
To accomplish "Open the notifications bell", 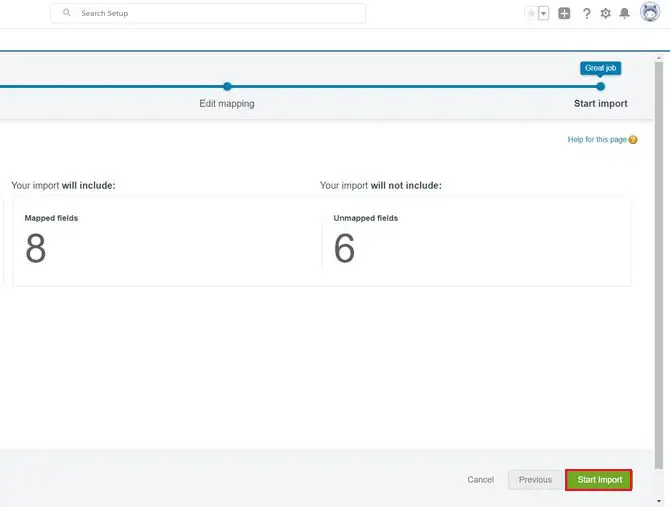I will click(x=624, y=14).
